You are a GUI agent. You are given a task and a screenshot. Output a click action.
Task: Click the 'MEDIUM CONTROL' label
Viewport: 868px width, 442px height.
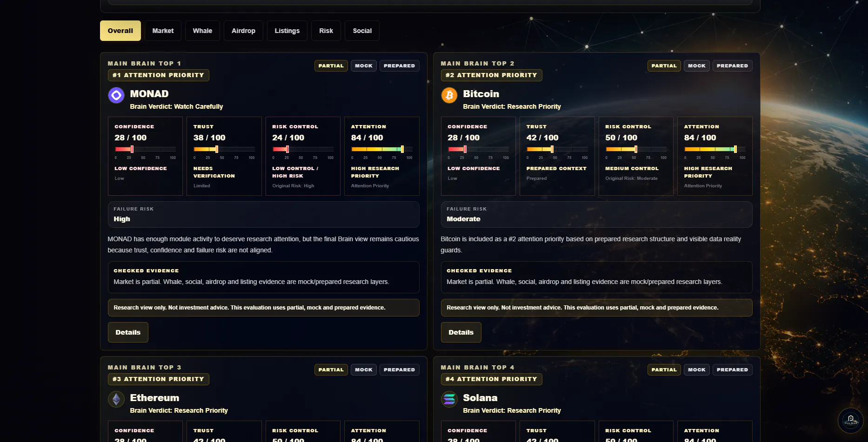(632, 169)
